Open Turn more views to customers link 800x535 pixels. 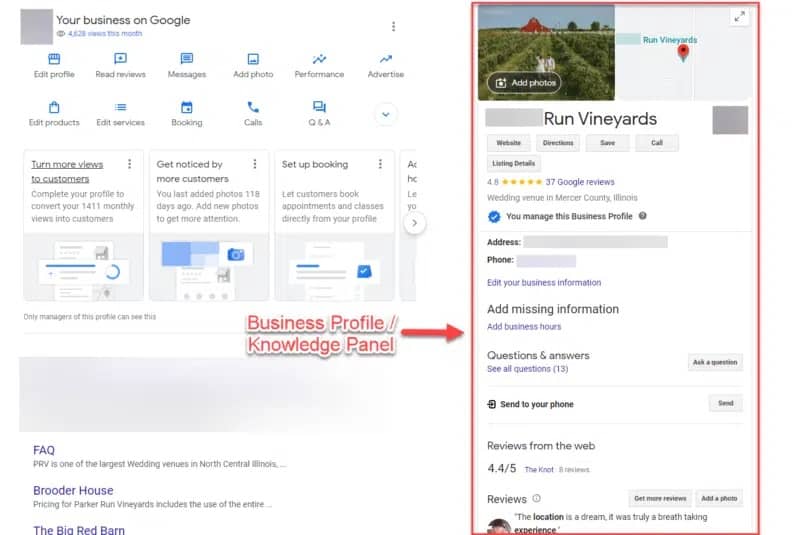[x=67, y=171]
